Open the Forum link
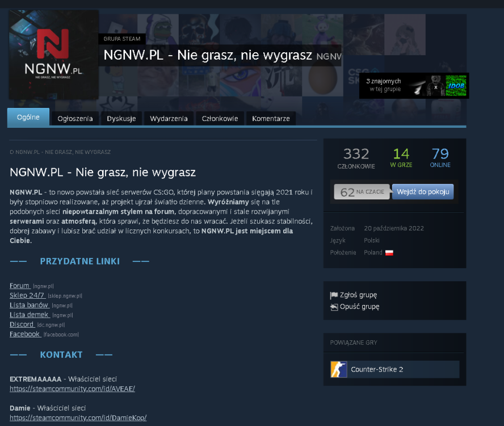This screenshot has height=426, width=504. (x=20, y=286)
